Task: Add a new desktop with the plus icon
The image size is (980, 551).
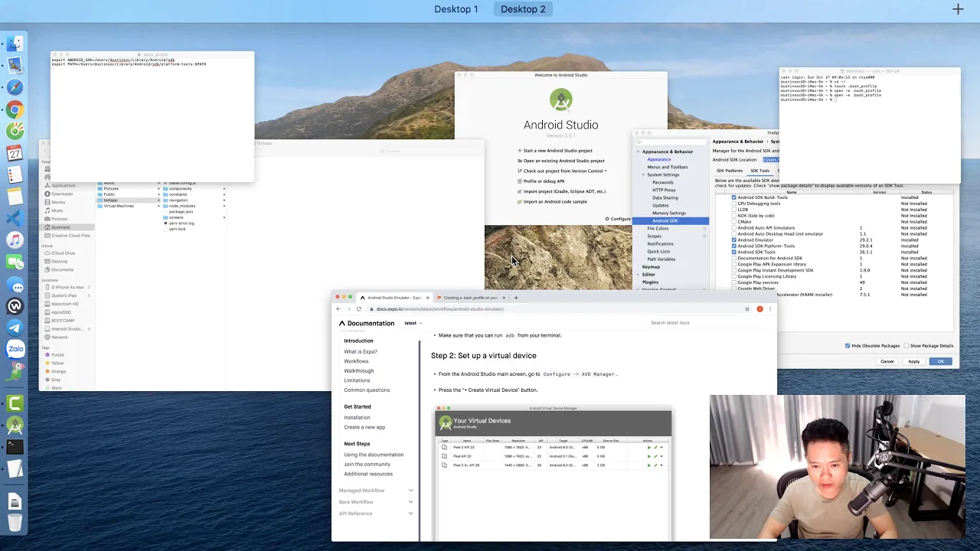Action: coord(958,9)
